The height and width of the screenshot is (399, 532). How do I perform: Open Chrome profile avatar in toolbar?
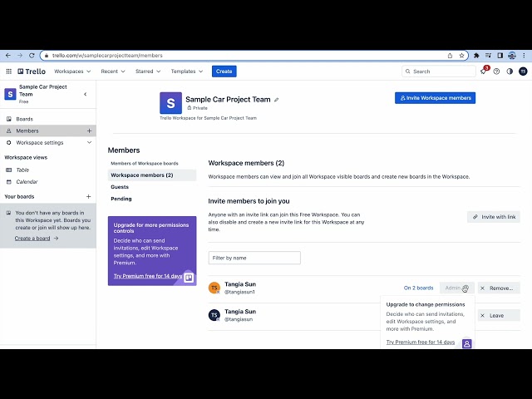[512, 56]
